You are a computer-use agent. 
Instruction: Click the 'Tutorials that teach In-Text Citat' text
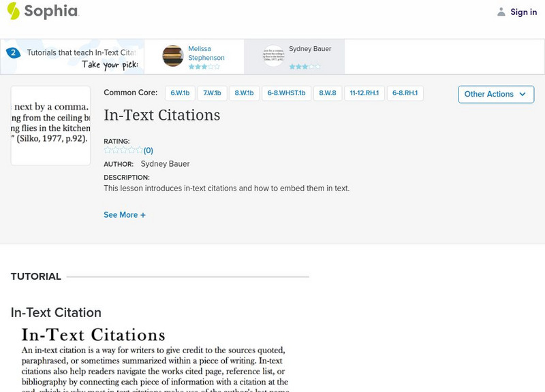(x=82, y=53)
